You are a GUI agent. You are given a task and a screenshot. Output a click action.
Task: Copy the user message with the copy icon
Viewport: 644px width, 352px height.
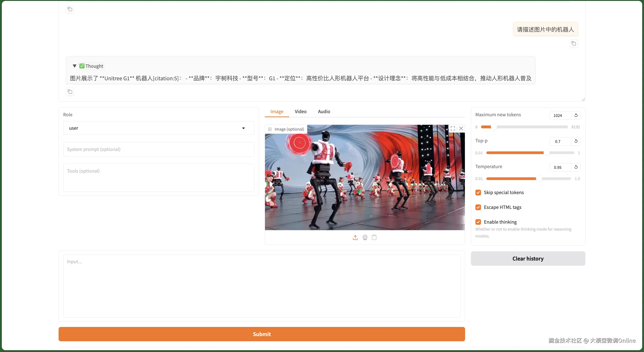(574, 44)
